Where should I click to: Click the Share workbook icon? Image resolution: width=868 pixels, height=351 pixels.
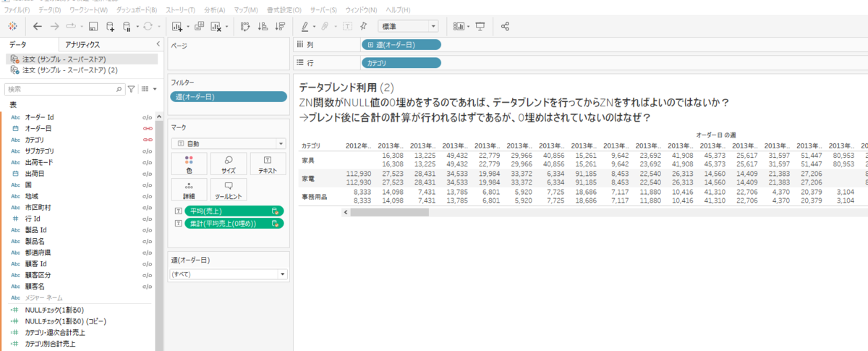(x=505, y=26)
